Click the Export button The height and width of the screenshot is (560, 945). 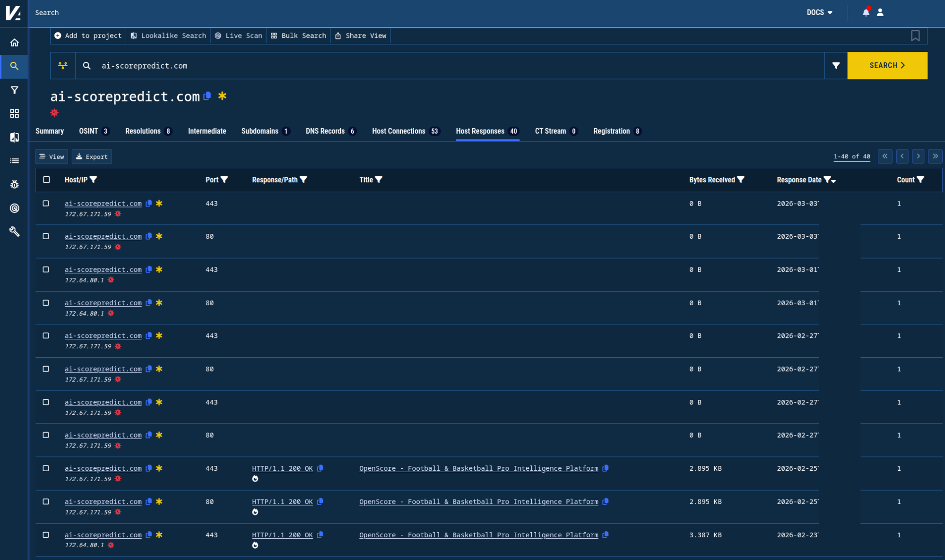point(92,157)
